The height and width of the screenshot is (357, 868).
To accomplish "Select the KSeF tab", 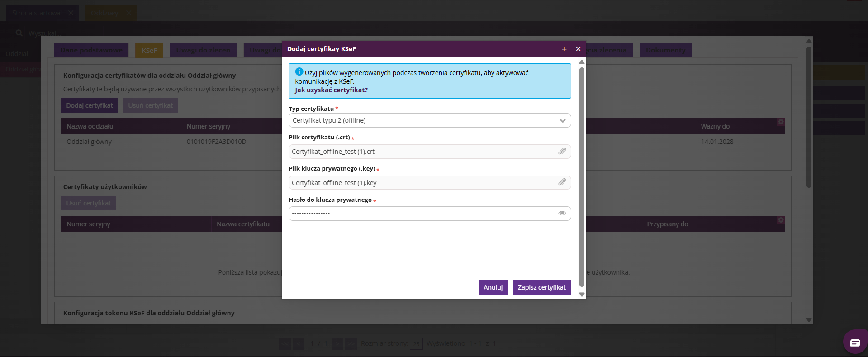I will 149,50.
